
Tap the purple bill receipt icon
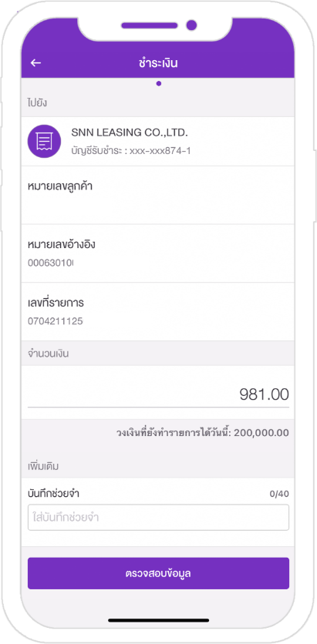click(x=44, y=141)
